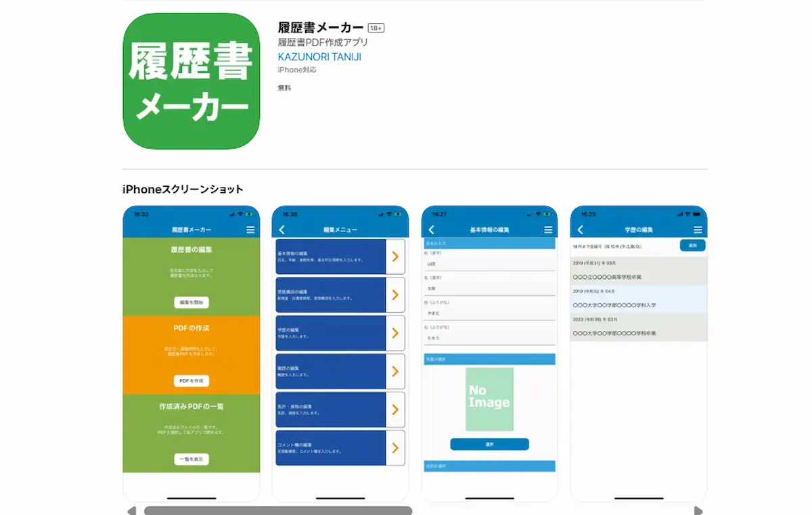Tap the back arrow on 学歴の編集 screen
The width and height of the screenshot is (812, 515).
(x=580, y=229)
